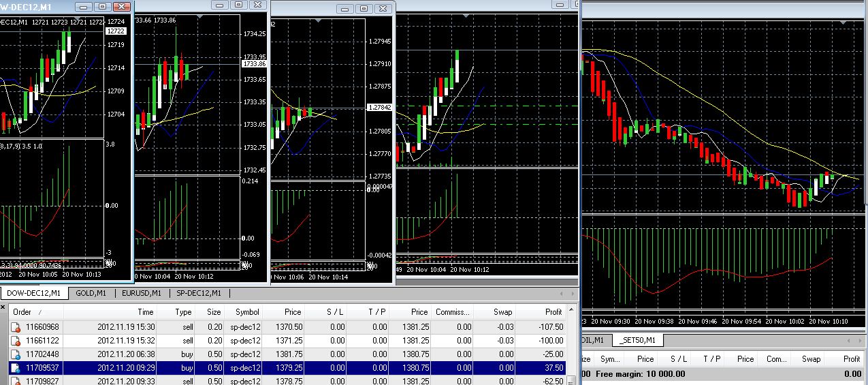Click the Sym... header in the right window
Viewport: 868px width, 385px height.
coord(610,359)
